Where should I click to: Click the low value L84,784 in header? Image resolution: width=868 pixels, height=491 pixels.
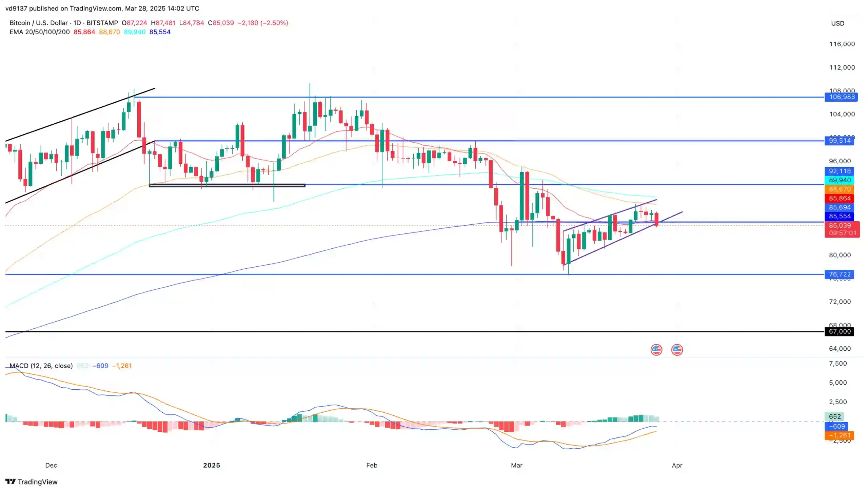(x=192, y=23)
